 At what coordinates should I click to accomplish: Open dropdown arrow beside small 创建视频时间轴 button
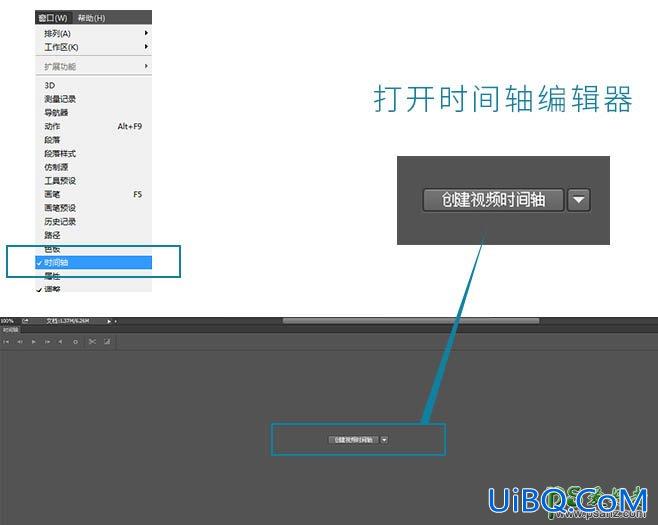pos(384,440)
